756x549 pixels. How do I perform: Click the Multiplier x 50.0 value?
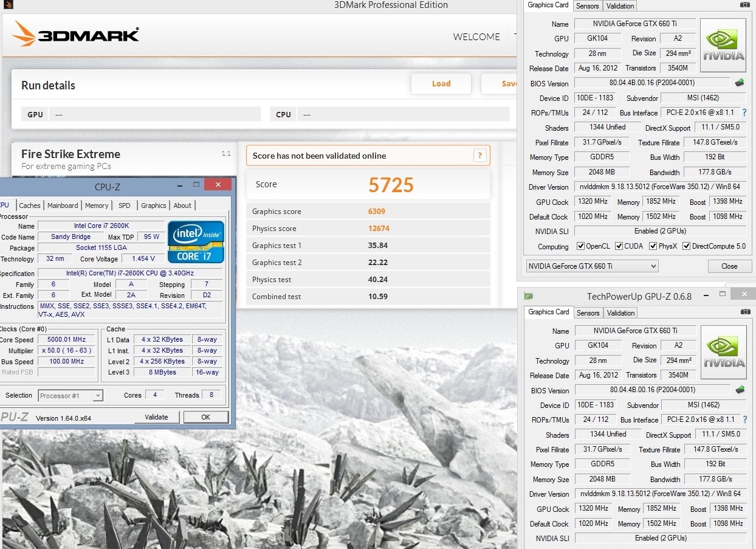click(66, 350)
